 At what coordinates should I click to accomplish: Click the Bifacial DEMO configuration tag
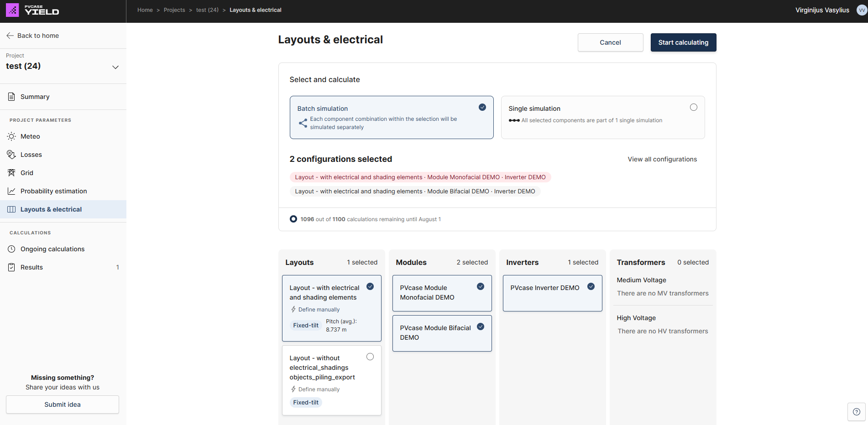(x=415, y=192)
